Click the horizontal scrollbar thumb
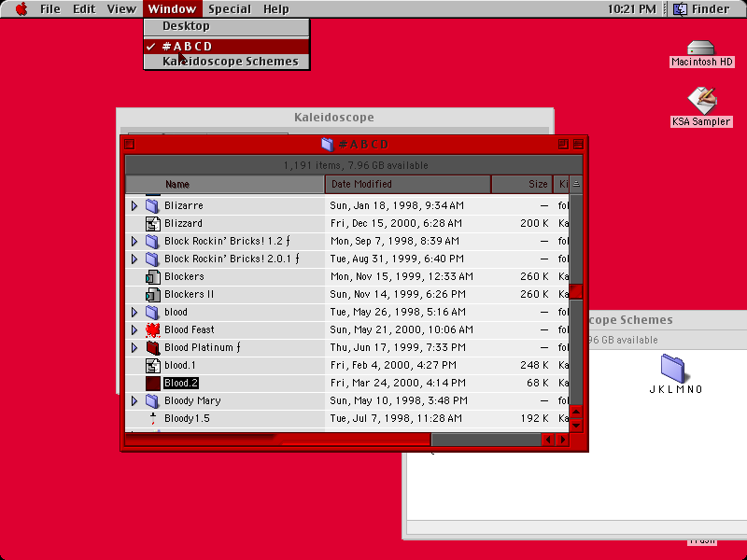This screenshot has width=747, height=560. (x=277, y=440)
